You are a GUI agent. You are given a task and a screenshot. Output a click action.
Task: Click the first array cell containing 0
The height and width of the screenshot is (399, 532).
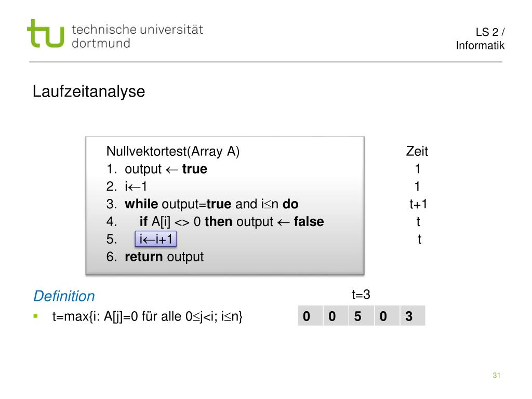coord(310,316)
